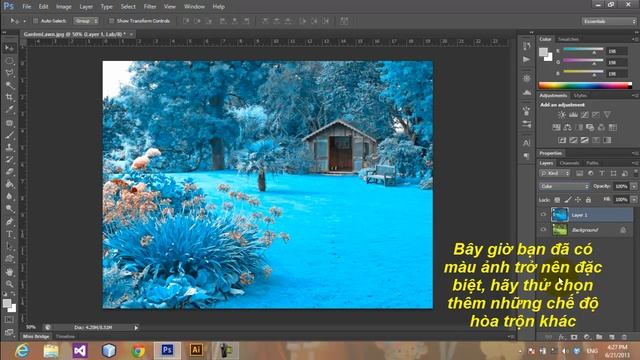Select the Zoom tool in the toolbox
The height and width of the screenshot is (360, 640).
click(9, 284)
